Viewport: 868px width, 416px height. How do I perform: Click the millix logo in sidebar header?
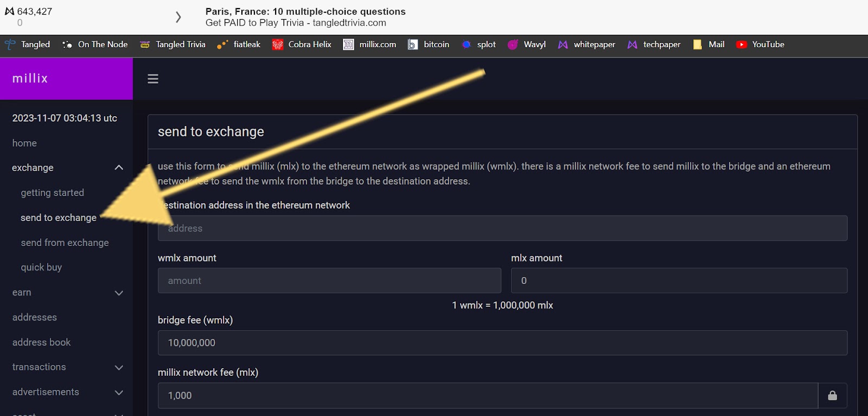pos(30,79)
